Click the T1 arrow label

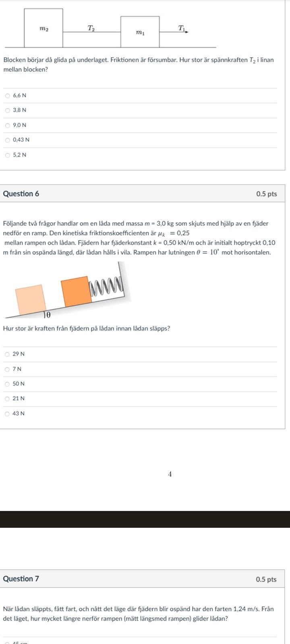click(182, 28)
